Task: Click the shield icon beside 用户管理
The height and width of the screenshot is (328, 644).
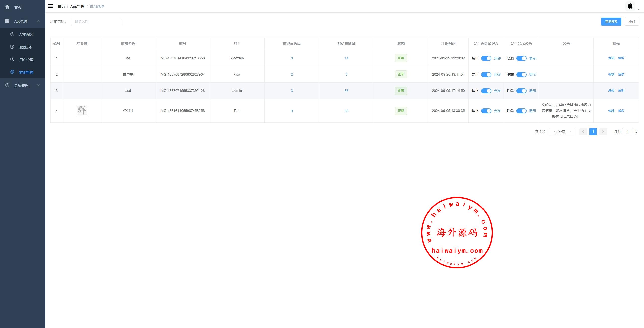Action: click(12, 60)
